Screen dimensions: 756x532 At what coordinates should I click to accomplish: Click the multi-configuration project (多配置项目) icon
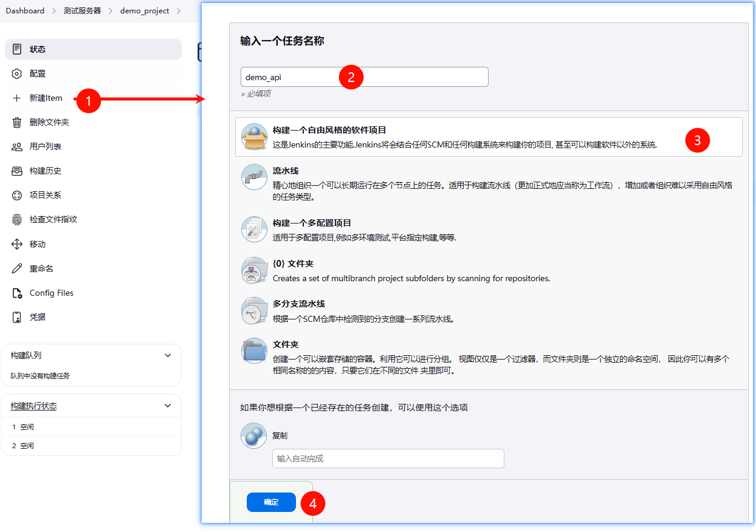254,230
